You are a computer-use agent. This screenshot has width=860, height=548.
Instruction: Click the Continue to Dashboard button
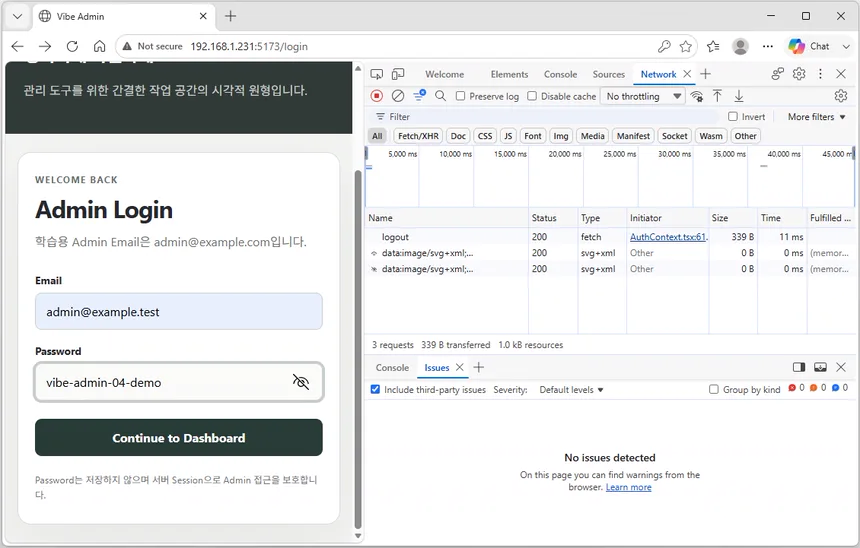point(179,438)
